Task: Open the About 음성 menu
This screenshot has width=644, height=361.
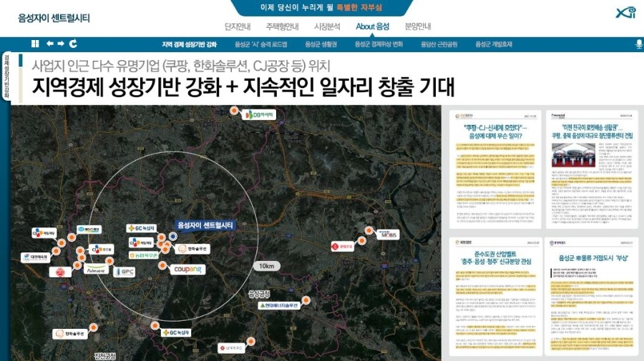Action: [373, 26]
